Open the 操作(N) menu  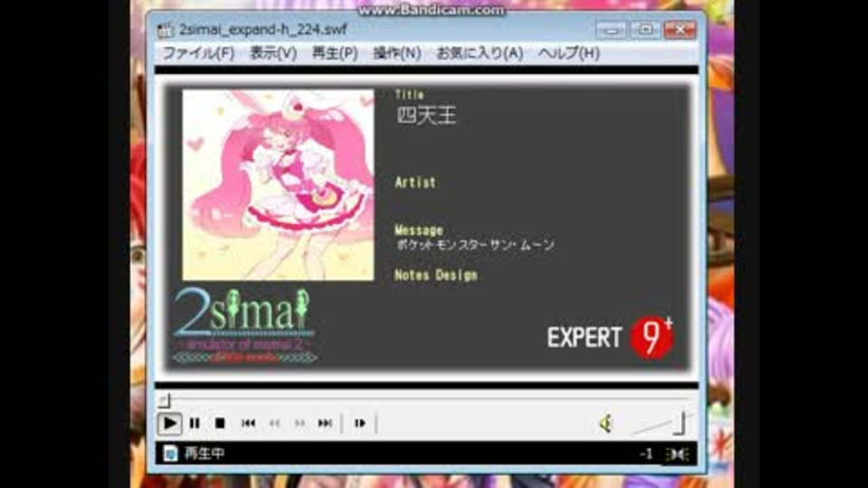pos(397,53)
